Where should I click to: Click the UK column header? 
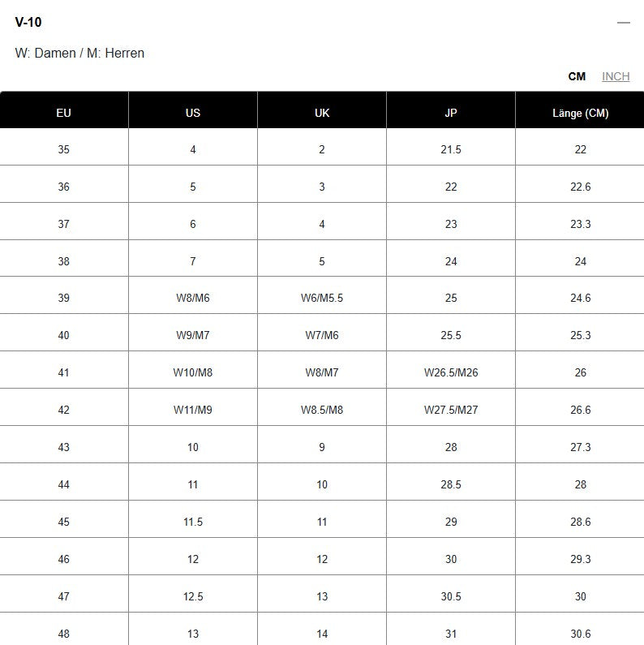322,113
